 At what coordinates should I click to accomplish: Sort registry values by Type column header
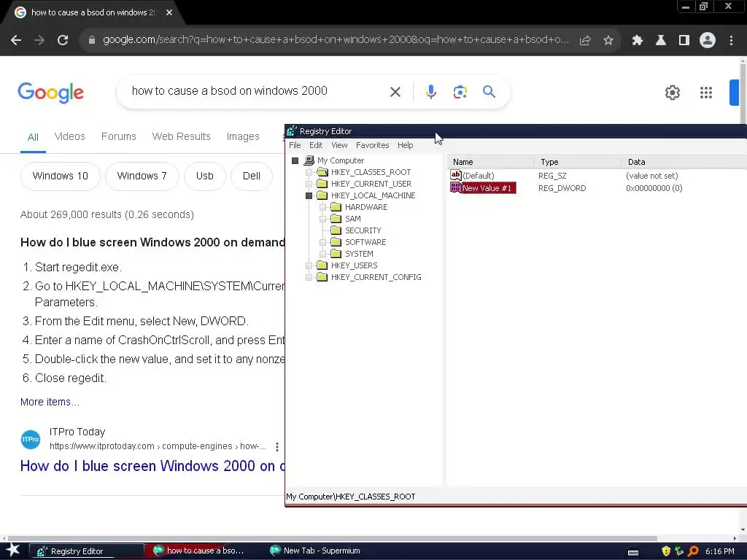[x=576, y=162]
